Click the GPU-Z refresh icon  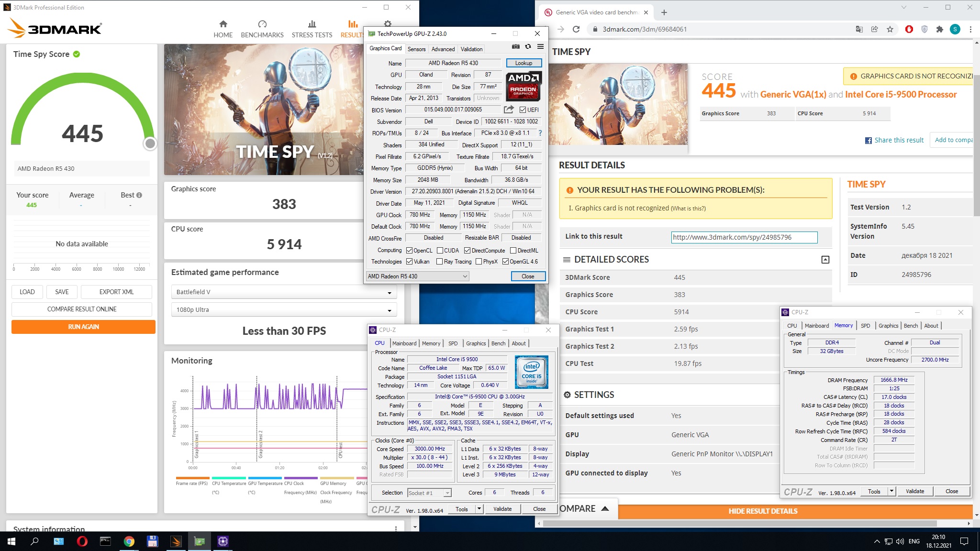pos(528,46)
